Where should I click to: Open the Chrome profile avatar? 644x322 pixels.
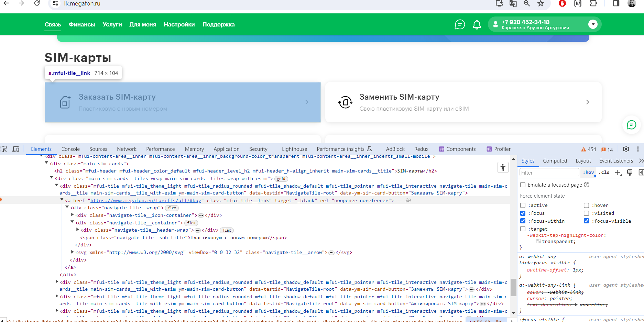click(632, 3)
